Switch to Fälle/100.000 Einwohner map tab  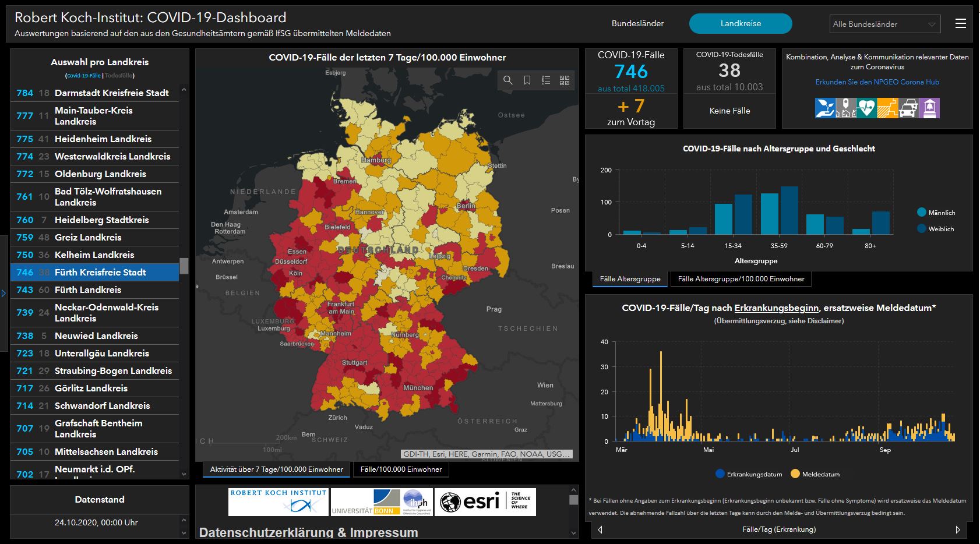[x=401, y=469]
